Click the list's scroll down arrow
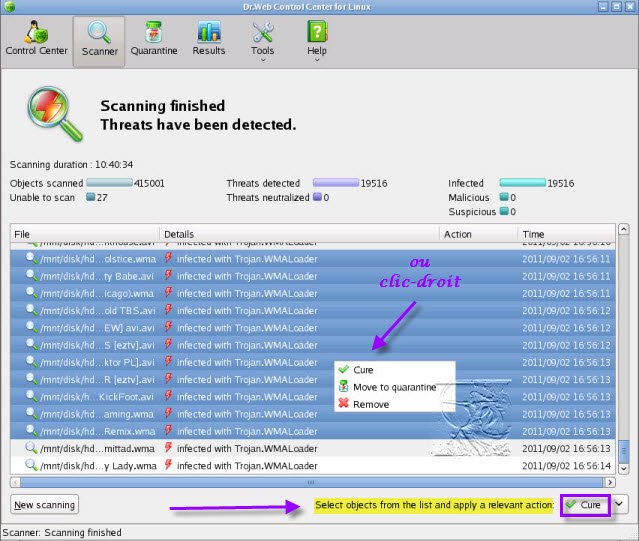This screenshot has width=639, height=541. pyautogui.click(x=623, y=468)
